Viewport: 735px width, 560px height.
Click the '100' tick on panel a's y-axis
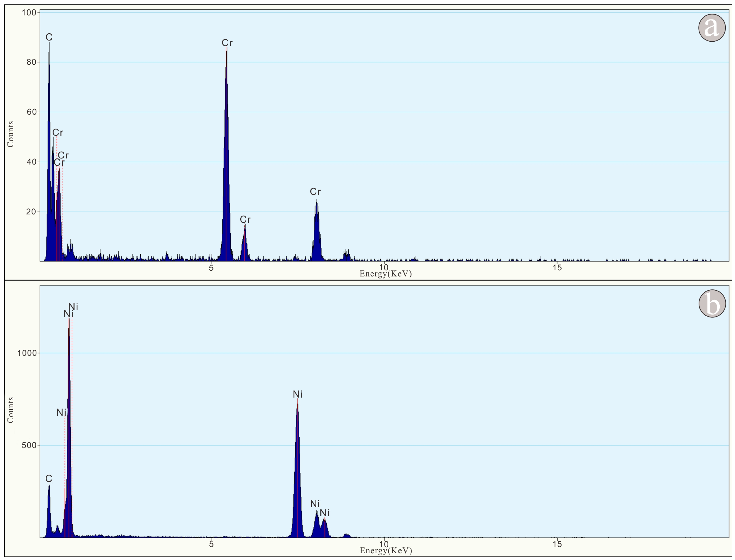tap(29, 13)
